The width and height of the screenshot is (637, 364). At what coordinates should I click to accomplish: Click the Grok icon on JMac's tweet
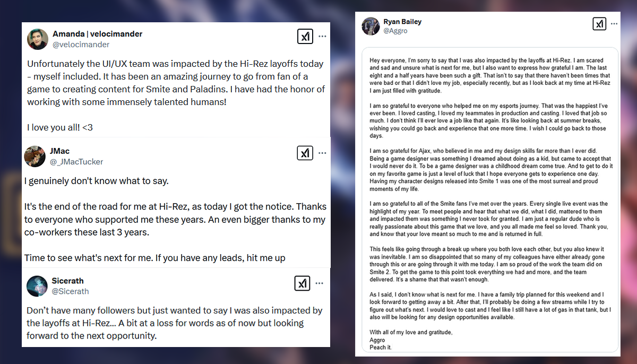pyautogui.click(x=305, y=153)
